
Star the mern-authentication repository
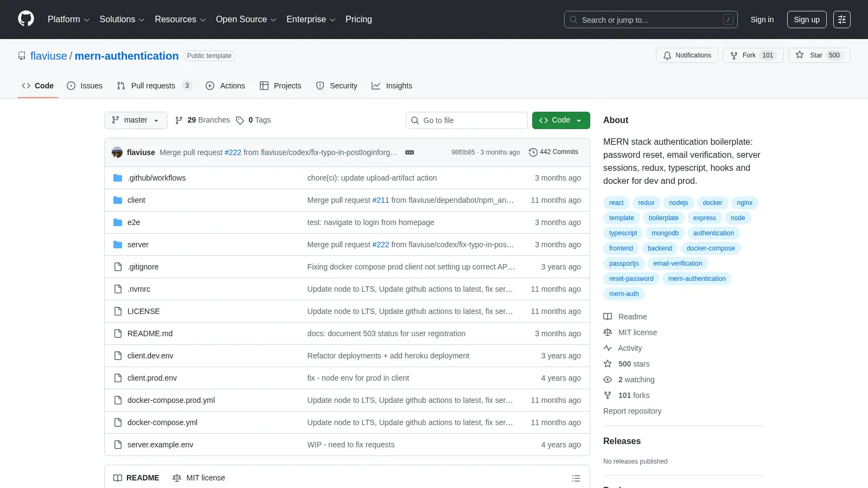pyautogui.click(x=819, y=55)
